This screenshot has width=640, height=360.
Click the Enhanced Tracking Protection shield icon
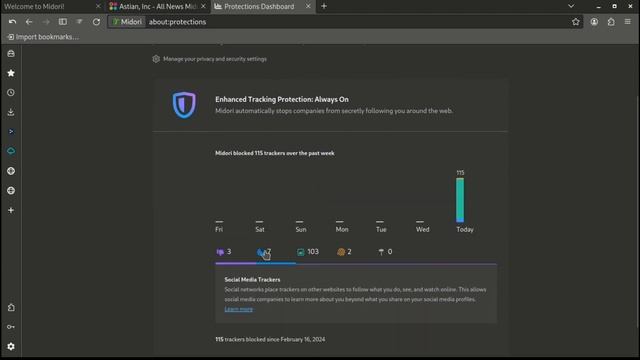[x=184, y=105]
